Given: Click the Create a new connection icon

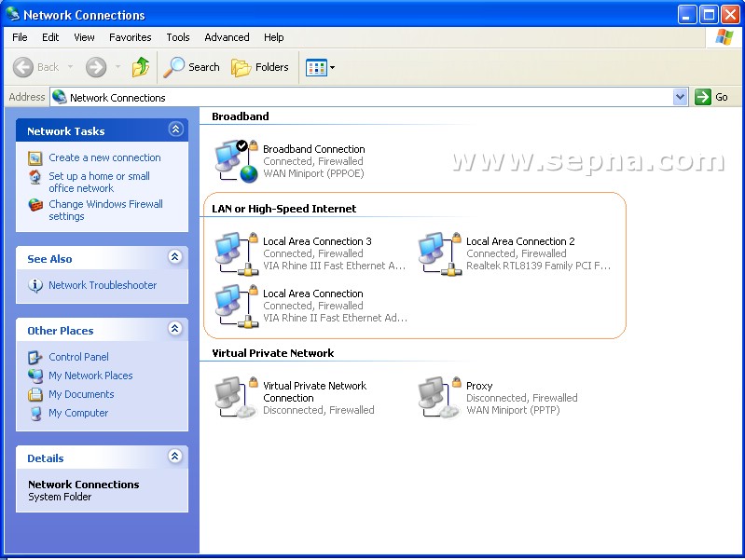Looking at the screenshot, I should point(35,158).
